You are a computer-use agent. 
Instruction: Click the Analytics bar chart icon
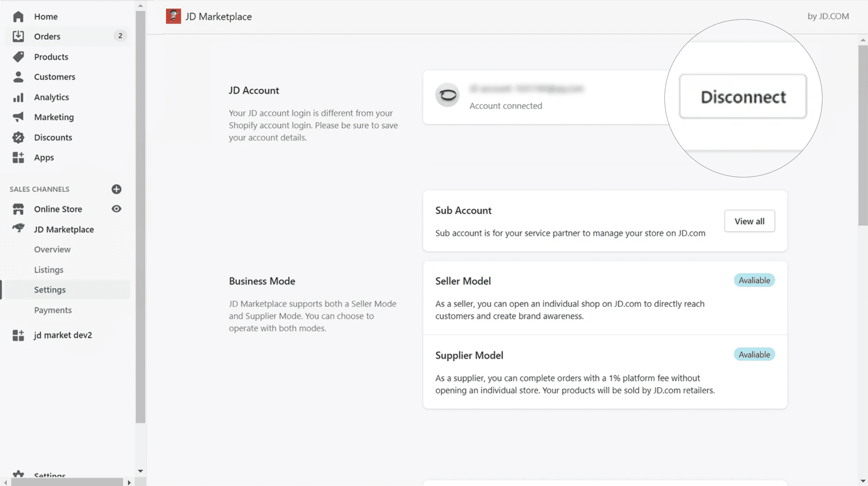tap(18, 97)
